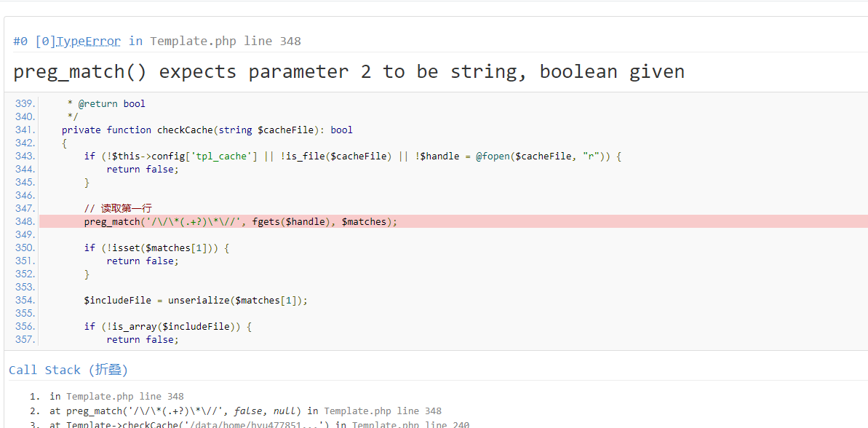This screenshot has width=868, height=428.
Task: Click line number 354 in gutter
Action: pyautogui.click(x=25, y=301)
